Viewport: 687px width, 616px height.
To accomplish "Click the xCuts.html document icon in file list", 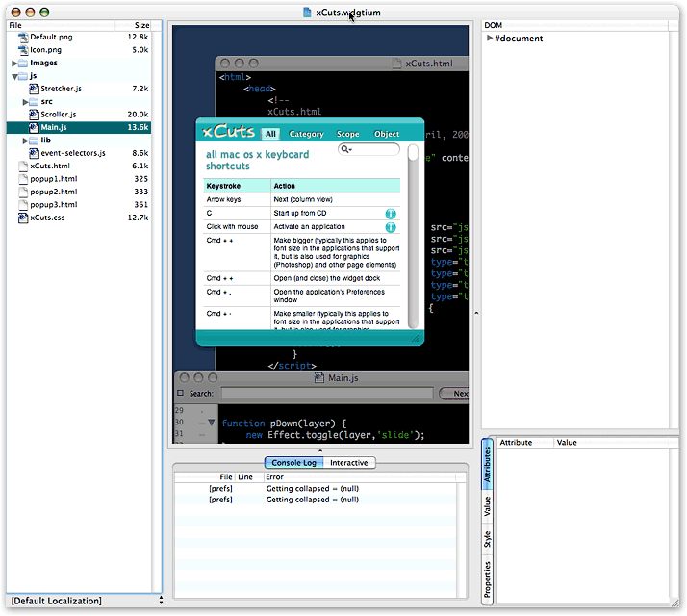I will [23, 167].
